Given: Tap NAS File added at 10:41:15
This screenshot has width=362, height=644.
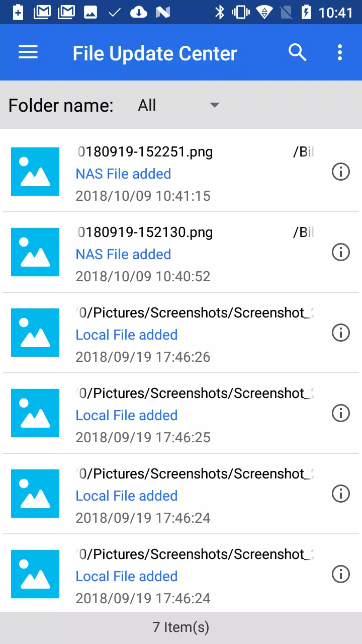Looking at the screenshot, I should (x=123, y=174).
